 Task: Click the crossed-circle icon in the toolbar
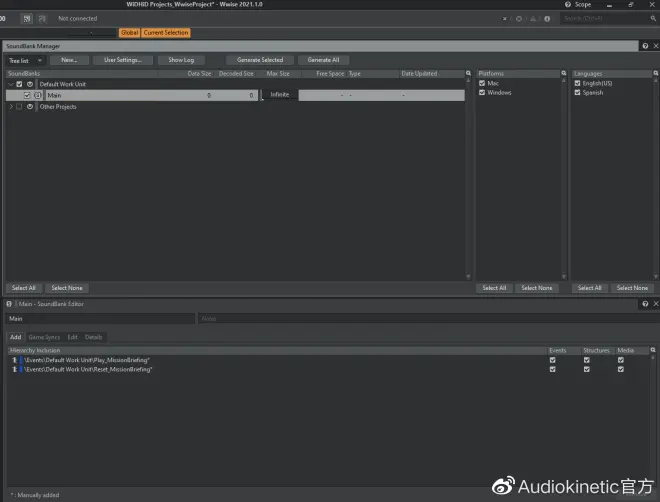pos(519,19)
